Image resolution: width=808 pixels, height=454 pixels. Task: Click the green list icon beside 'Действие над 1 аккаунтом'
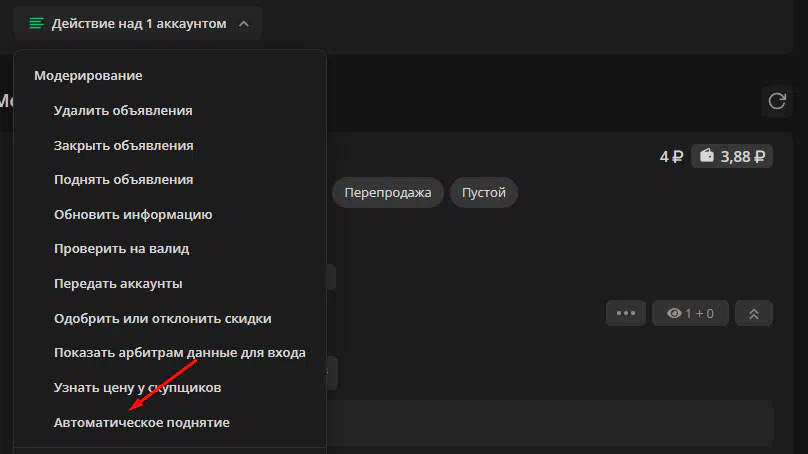pyautogui.click(x=36, y=23)
